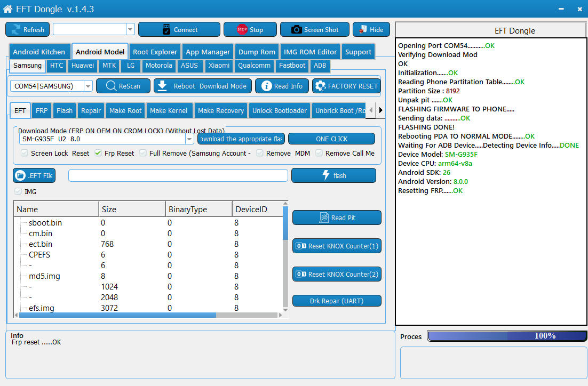Select the ect.bin row
This screenshot has height=386, width=588.
tap(148, 244)
